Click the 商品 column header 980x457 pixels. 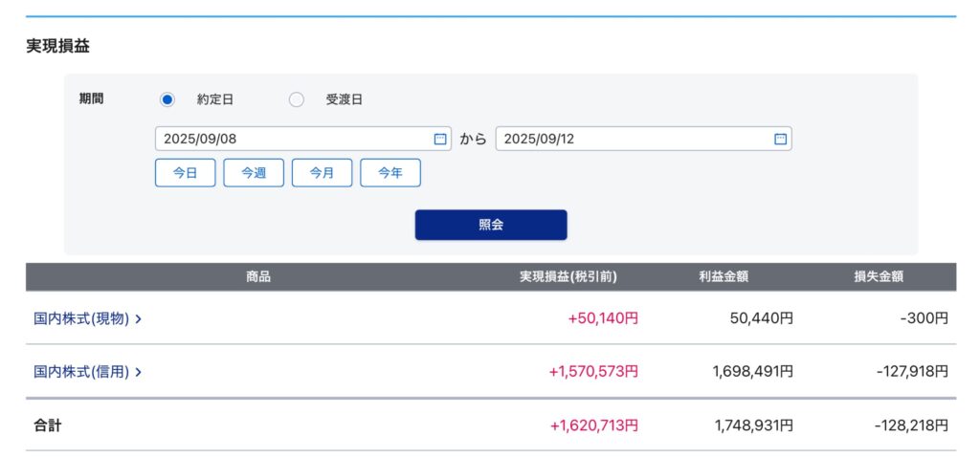click(x=258, y=277)
